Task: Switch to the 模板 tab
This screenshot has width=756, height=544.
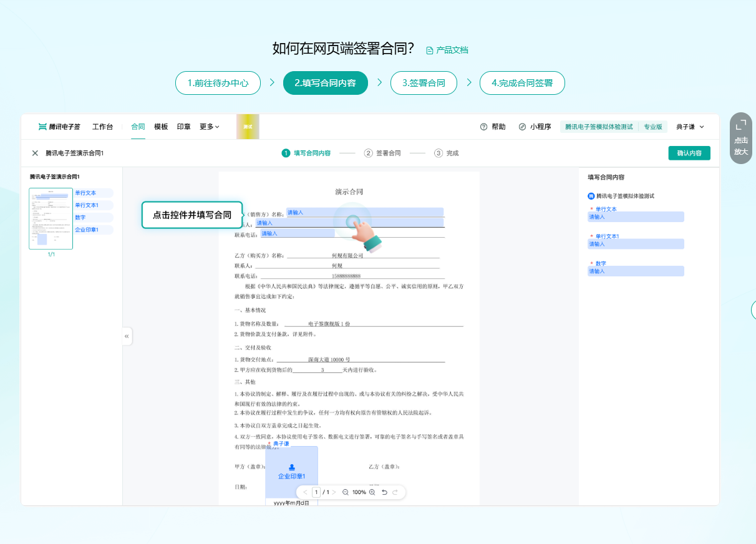Action: click(x=161, y=127)
